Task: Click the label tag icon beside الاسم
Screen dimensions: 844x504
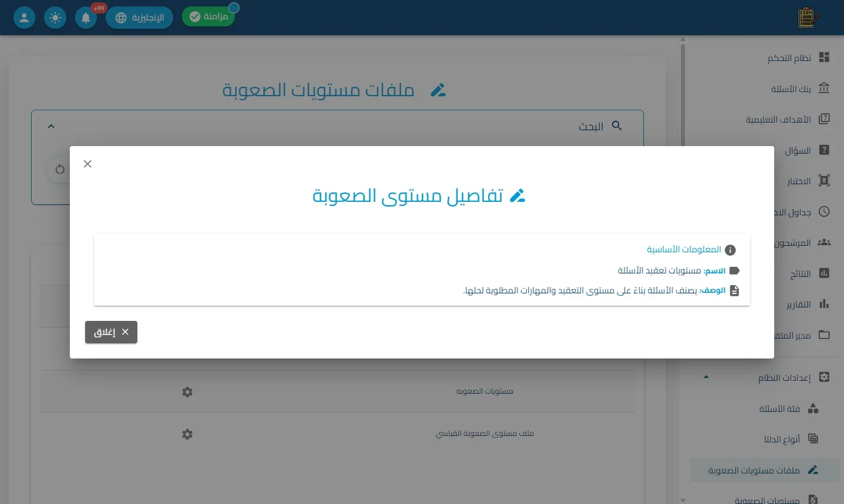Action: click(734, 270)
